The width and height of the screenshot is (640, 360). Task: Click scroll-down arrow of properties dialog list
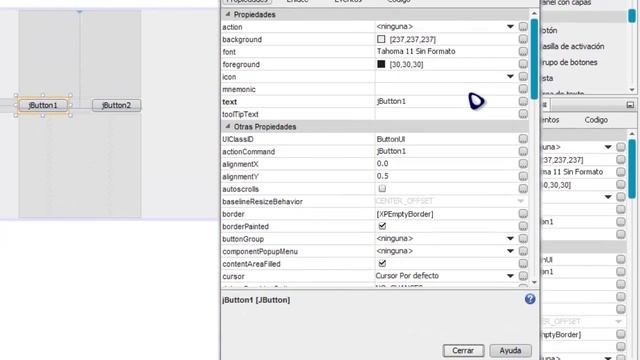tap(534, 282)
